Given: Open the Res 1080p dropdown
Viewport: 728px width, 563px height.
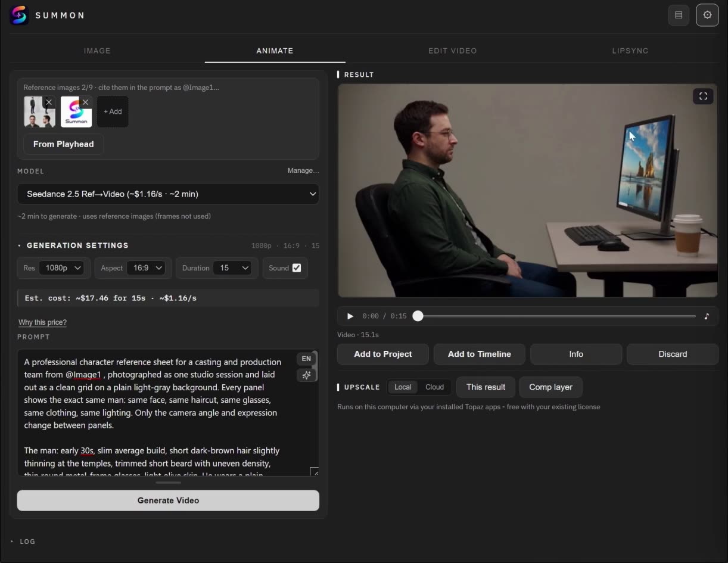Looking at the screenshot, I should pos(63,268).
